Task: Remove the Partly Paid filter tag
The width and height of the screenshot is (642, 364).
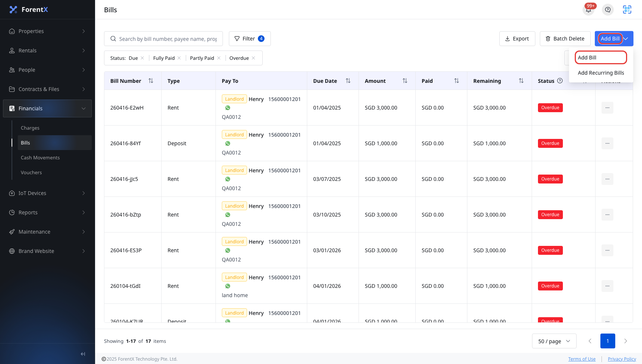Action: pos(219,58)
